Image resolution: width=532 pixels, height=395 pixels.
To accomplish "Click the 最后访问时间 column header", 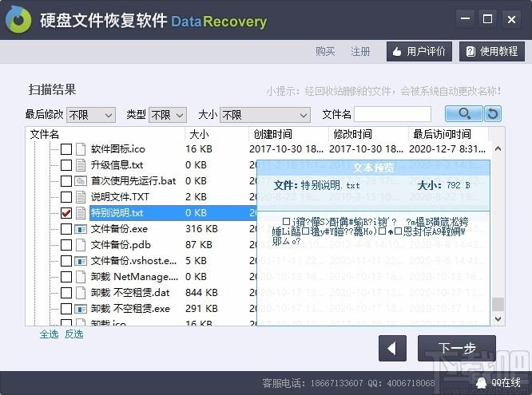I will pos(448,134).
